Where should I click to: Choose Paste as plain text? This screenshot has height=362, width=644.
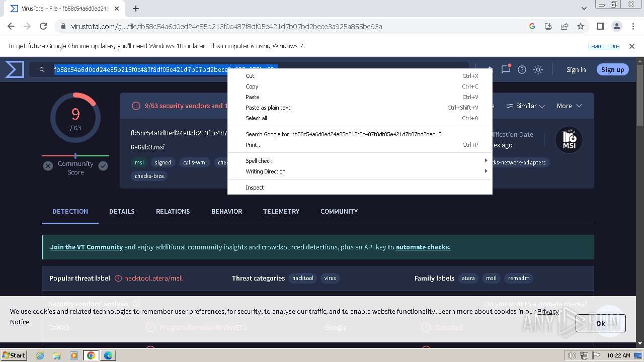coord(360,108)
